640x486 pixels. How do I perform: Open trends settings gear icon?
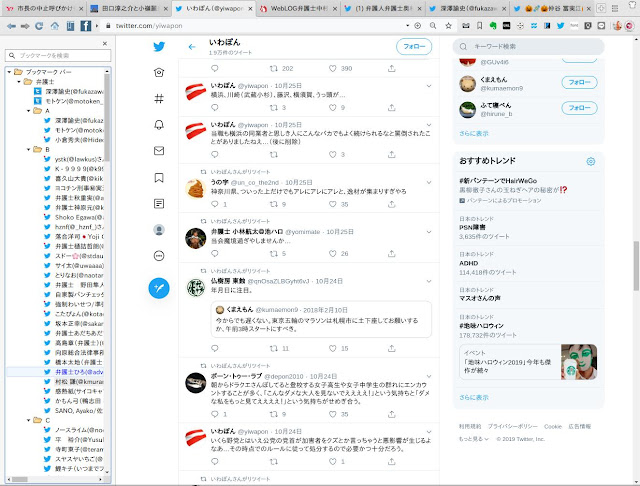click(x=591, y=162)
